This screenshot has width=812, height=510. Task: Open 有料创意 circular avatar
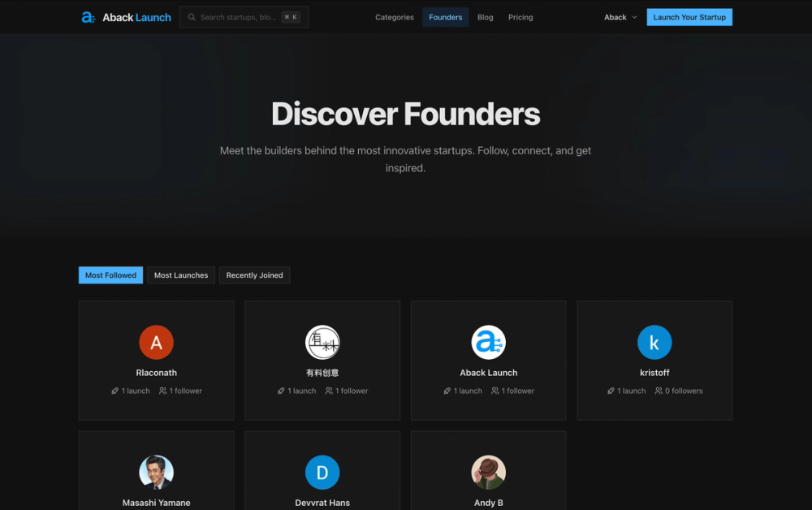(x=322, y=342)
